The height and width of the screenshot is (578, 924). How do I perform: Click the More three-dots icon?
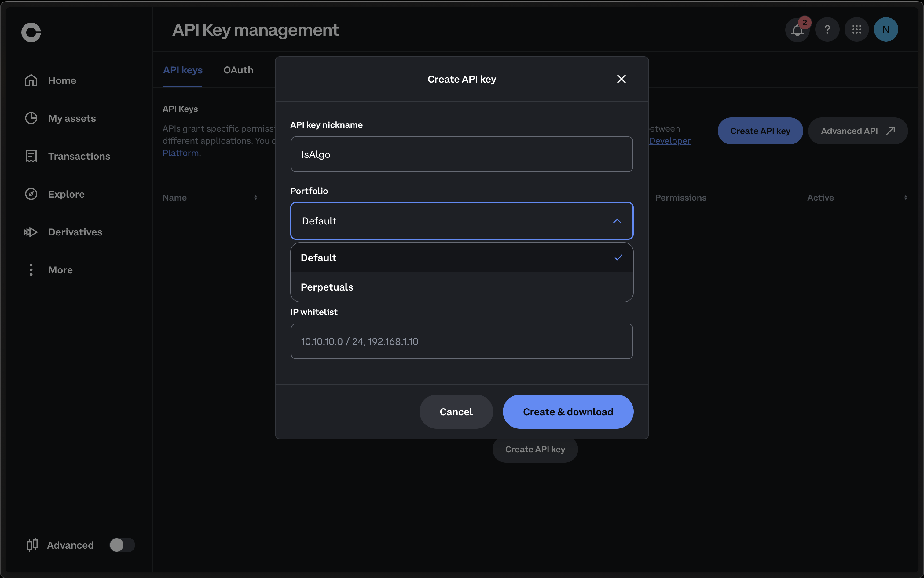[31, 269]
